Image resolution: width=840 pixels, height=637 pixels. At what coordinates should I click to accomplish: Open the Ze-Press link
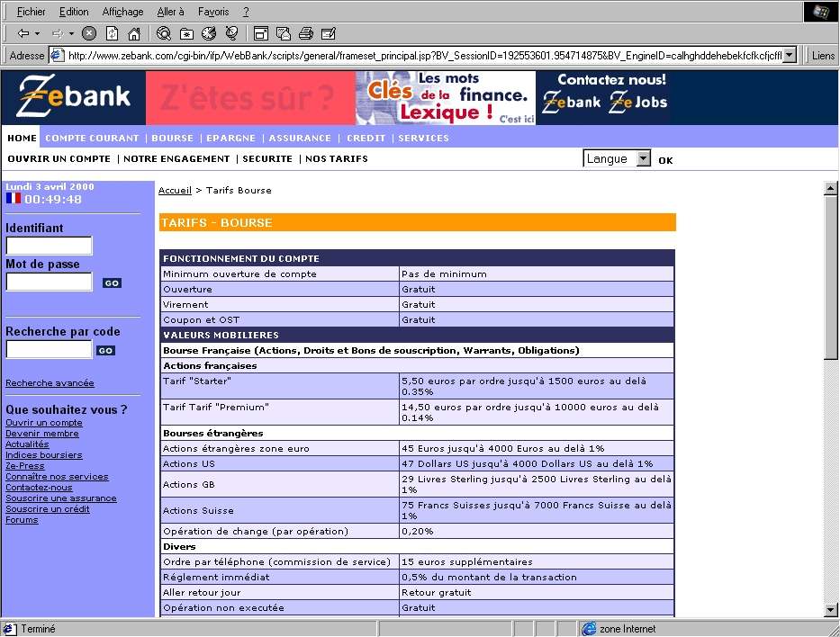(24, 466)
